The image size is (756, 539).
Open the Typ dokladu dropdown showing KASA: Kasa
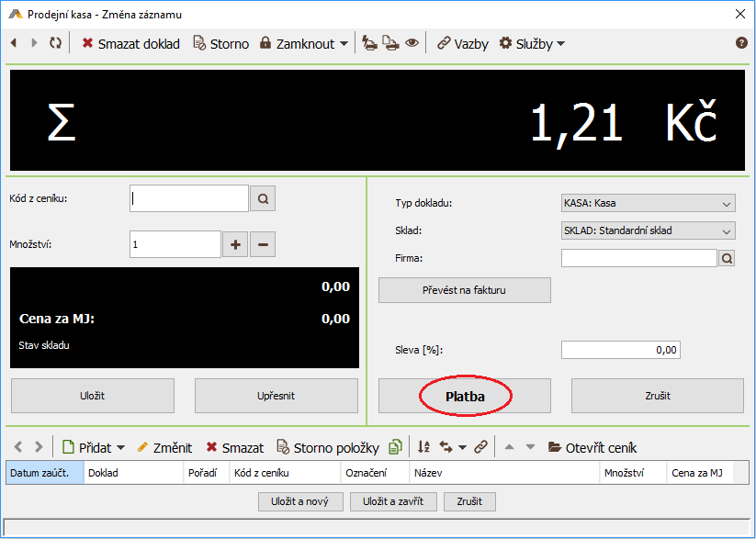[649, 204]
